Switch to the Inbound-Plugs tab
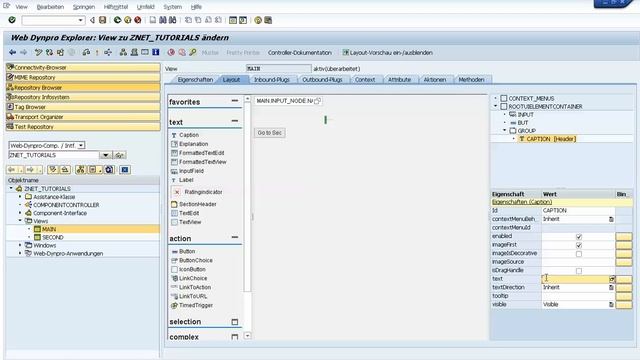The width and height of the screenshot is (640, 360). coord(271,80)
